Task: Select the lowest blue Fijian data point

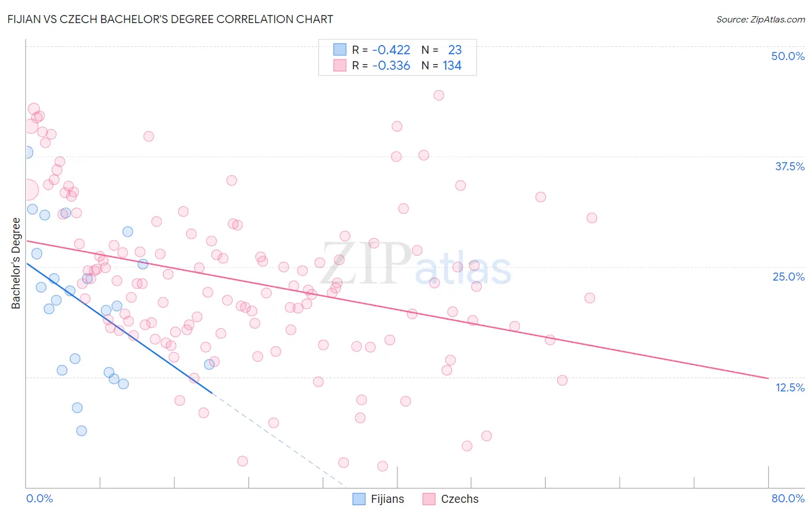Action: pos(81,431)
